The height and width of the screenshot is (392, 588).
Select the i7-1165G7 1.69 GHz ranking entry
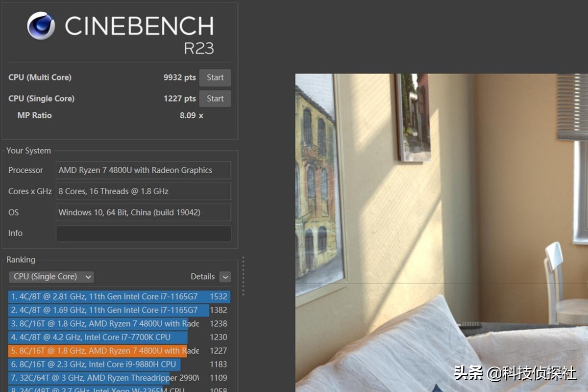pyautogui.click(x=119, y=310)
